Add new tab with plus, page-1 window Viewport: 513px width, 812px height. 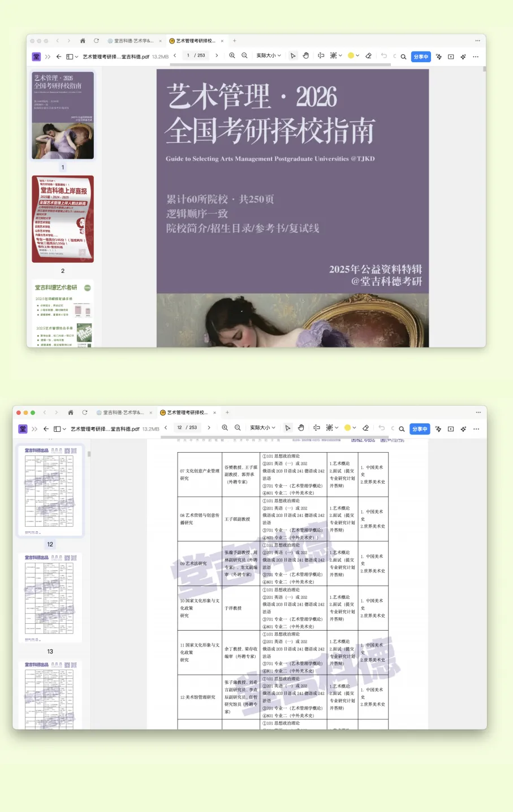click(235, 41)
